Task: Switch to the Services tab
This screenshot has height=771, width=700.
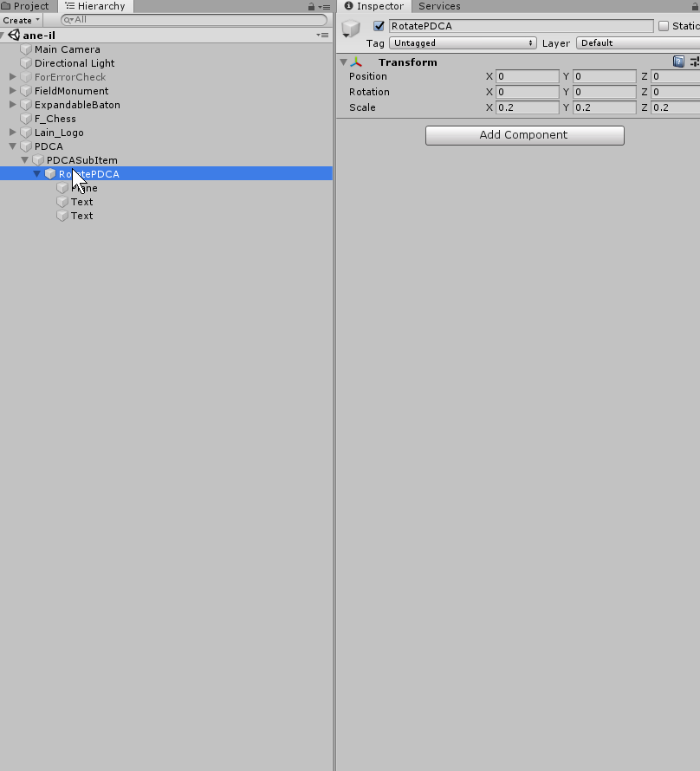Action: coord(439,6)
